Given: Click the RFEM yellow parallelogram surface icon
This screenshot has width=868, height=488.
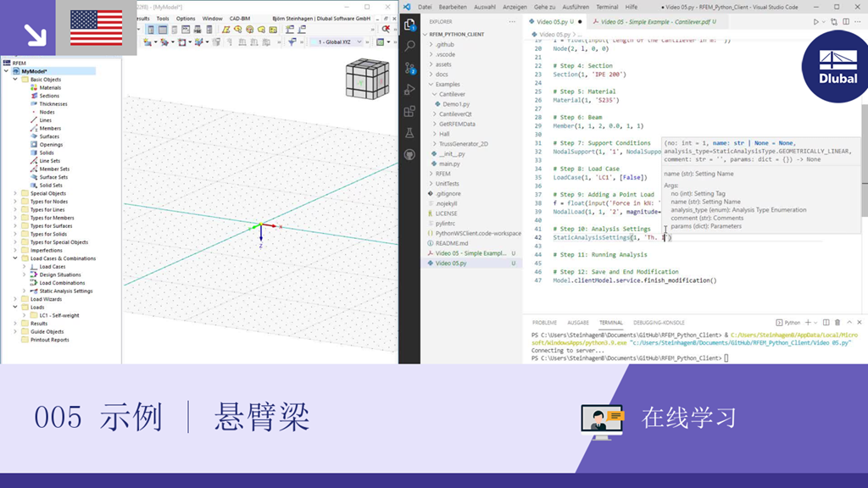Looking at the screenshot, I should pyautogui.click(x=225, y=30).
